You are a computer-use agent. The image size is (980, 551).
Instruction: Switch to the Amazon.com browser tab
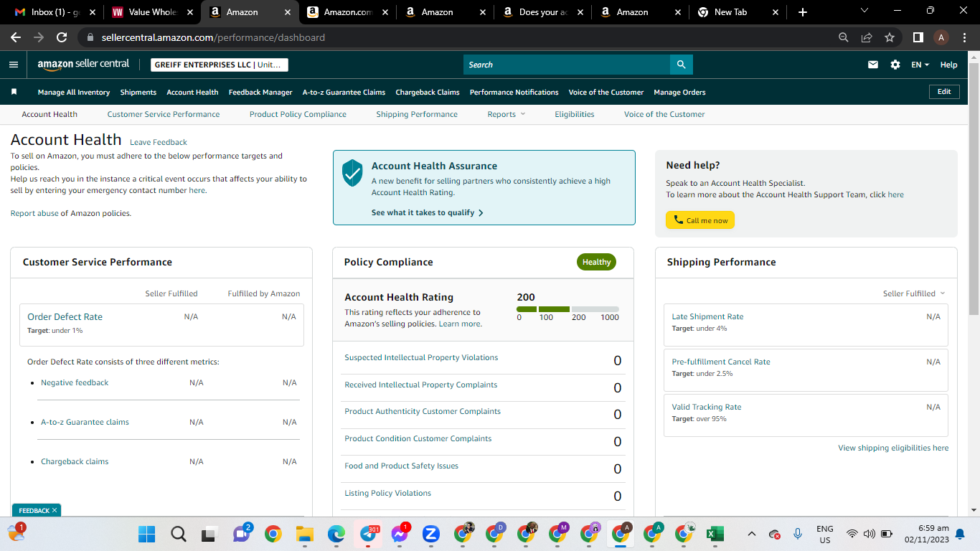349,12
